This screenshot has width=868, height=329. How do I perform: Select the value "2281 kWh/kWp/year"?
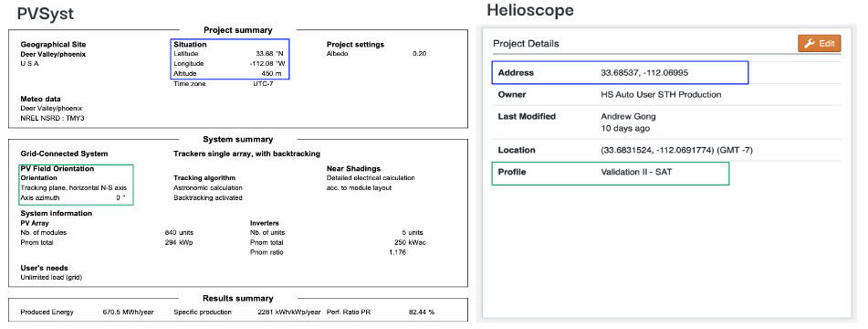tap(289, 313)
